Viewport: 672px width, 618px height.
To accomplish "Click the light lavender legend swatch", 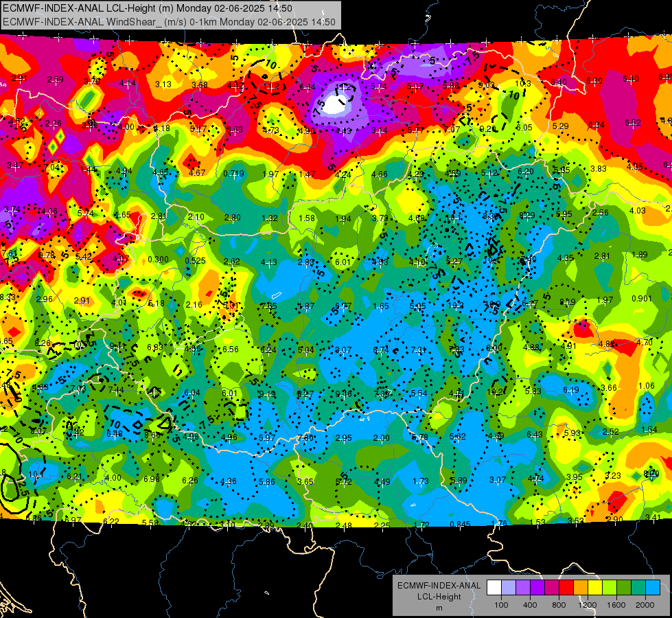I will point(509,588).
